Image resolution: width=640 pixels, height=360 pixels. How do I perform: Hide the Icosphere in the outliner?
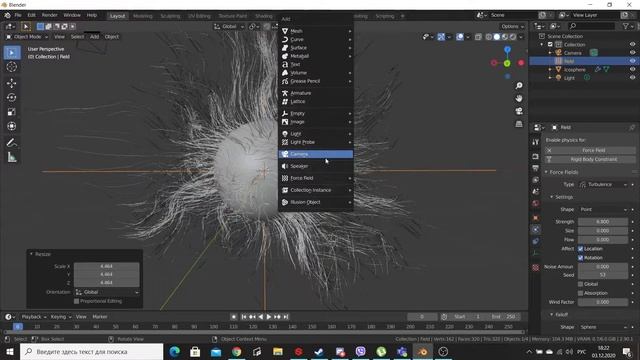[x=632, y=69]
